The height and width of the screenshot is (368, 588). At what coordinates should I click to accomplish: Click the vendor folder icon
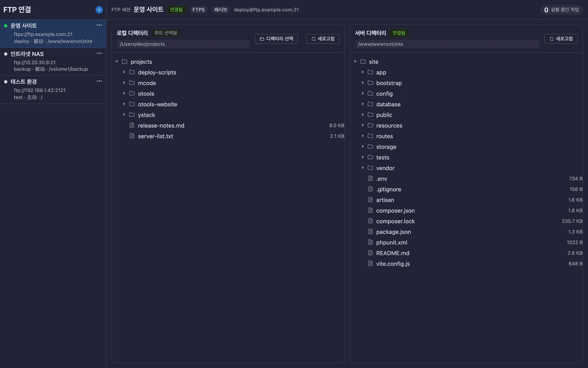370,168
